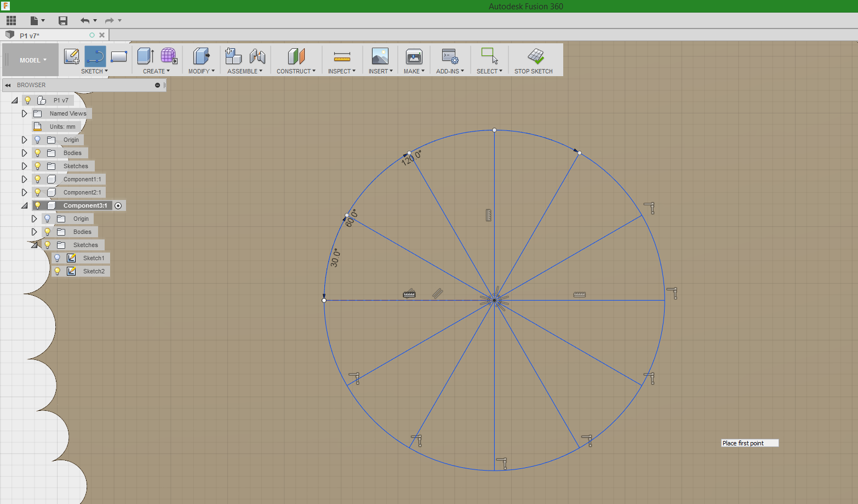Click the BROWSER panel options circle
Viewport: 858px width, 504px height.
coord(157,85)
